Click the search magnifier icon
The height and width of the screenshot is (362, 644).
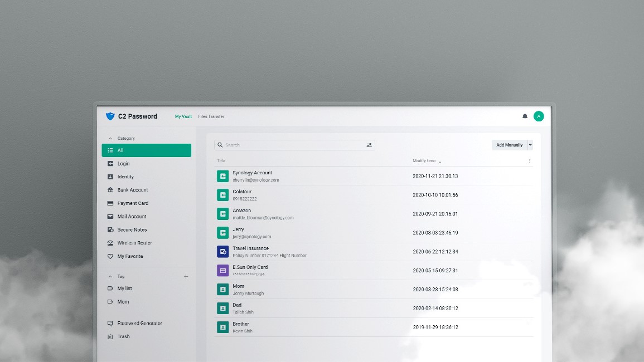coord(220,145)
